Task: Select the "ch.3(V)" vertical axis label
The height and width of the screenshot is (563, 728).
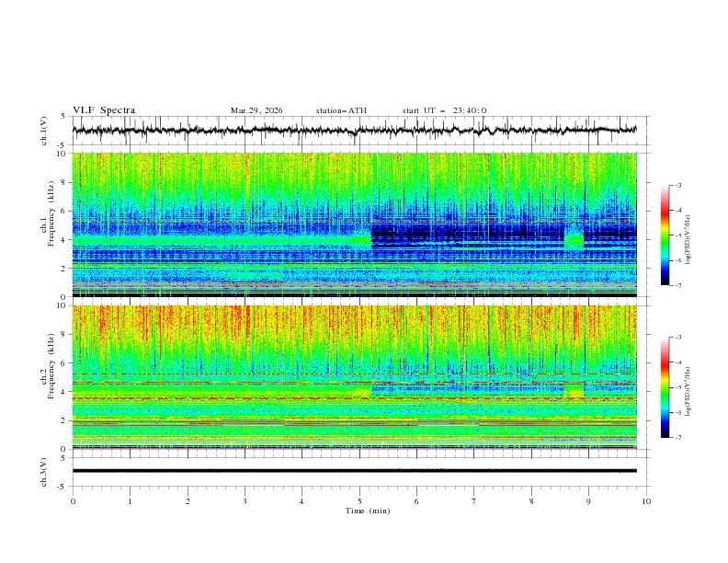Action: click(x=44, y=472)
